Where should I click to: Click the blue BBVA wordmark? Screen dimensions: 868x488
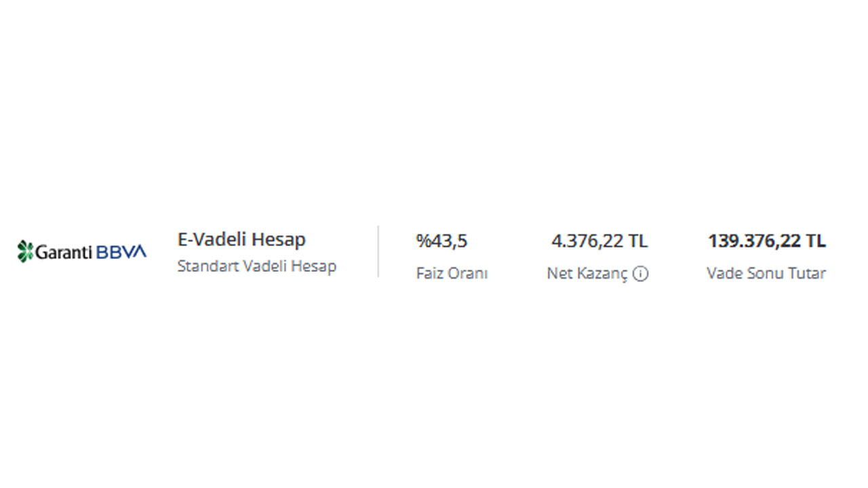pos(121,252)
